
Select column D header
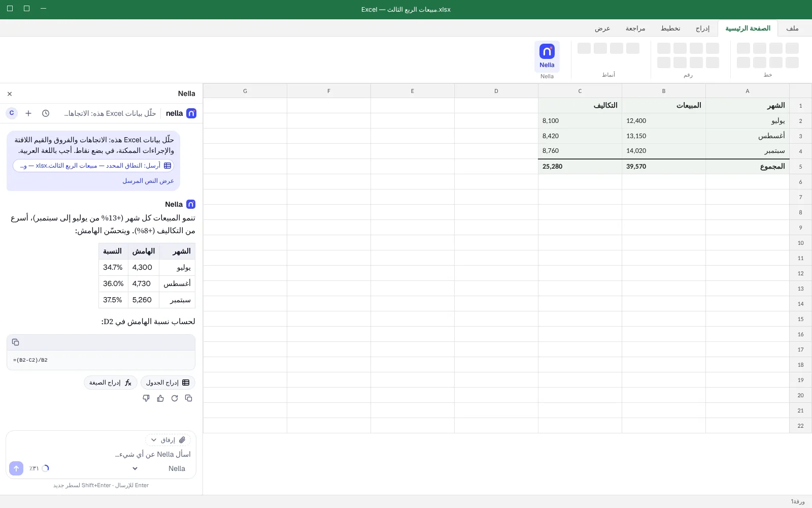point(496,91)
